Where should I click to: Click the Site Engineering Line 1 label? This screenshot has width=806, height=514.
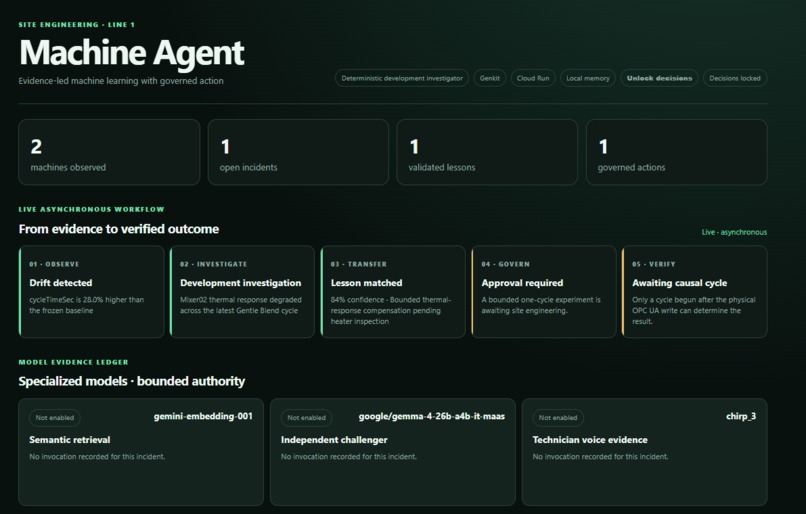[77, 25]
